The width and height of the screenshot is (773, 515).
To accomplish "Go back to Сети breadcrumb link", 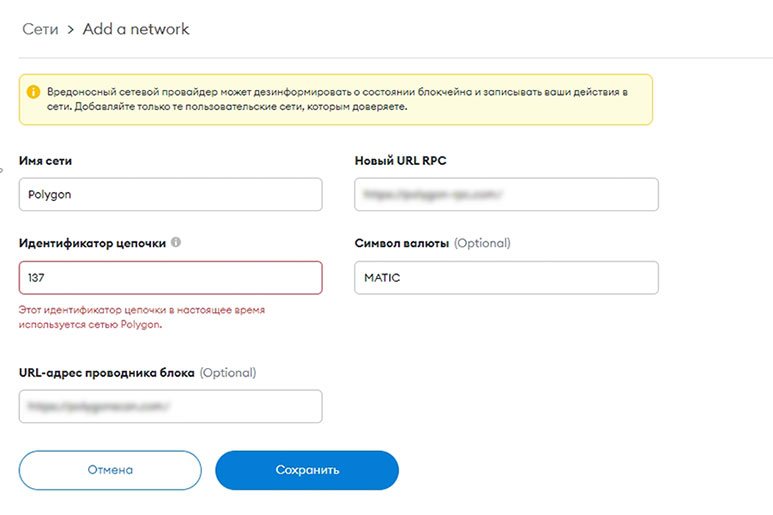I will click(40, 29).
